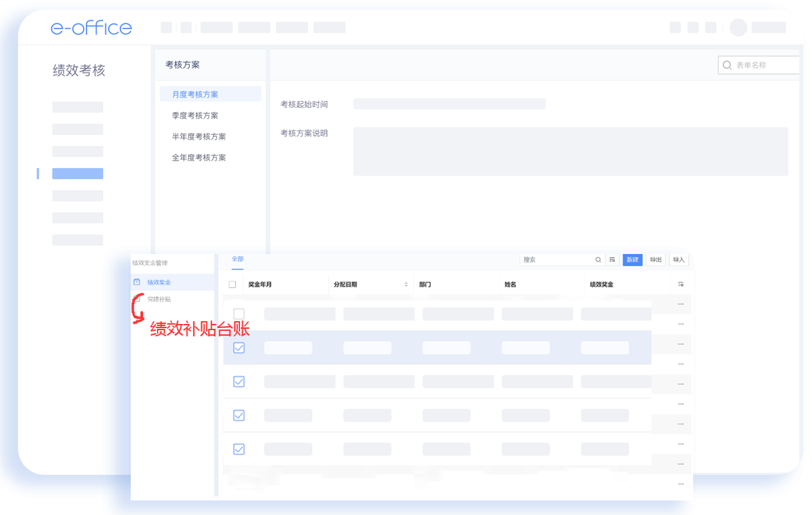812x515 pixels.
Task: Check the unchecked checkbox in the first row
Action: 239,314
